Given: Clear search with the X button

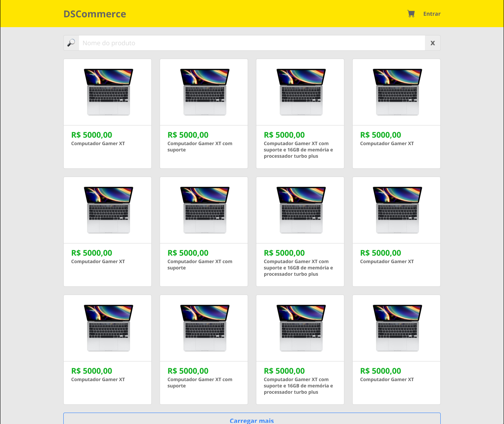Looking at the screenshot, I should point(432,43).
